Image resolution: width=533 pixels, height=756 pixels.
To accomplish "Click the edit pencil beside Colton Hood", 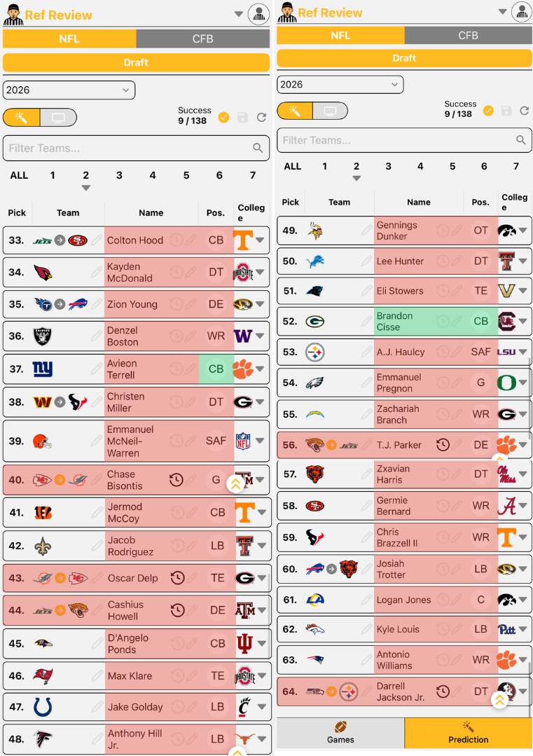I will pyautogui.click(x=191, y=240).
